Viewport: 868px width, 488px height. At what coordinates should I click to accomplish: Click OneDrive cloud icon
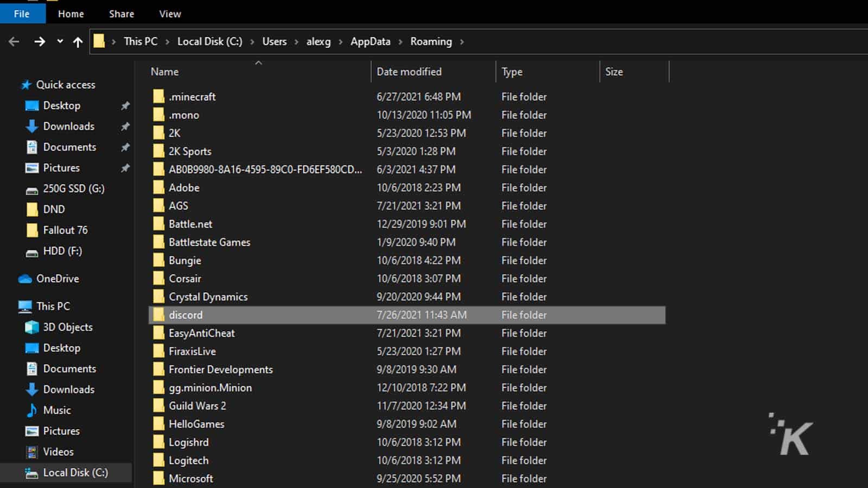pyautogui.click(x=25, y=279)
